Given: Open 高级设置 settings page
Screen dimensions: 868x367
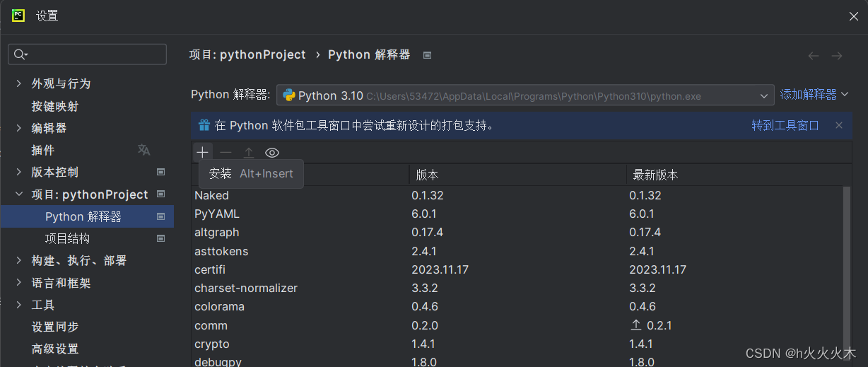Looking at the screenshot, I should click(x=55, y=349).
